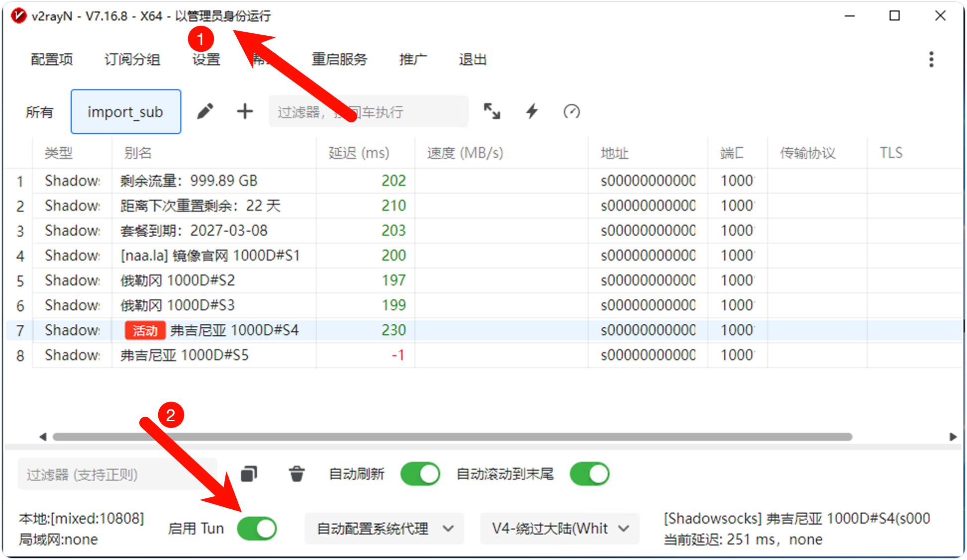The width and height of the screenshot is (967, 560).
Task: Switch to the 所有 tab
Action: point(40,111)
